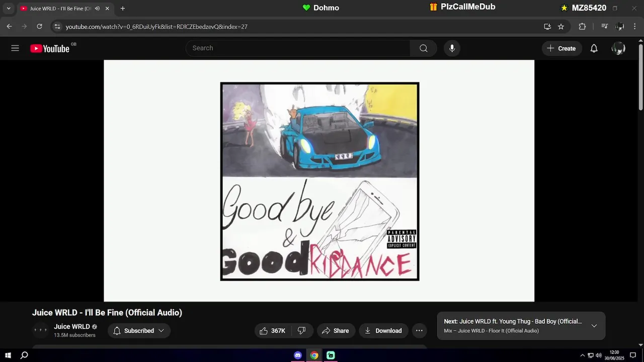Open Chrome profile avatar in toolbar
The width and height of the screenshot is (644, 362).
click(x=620, y=27)
